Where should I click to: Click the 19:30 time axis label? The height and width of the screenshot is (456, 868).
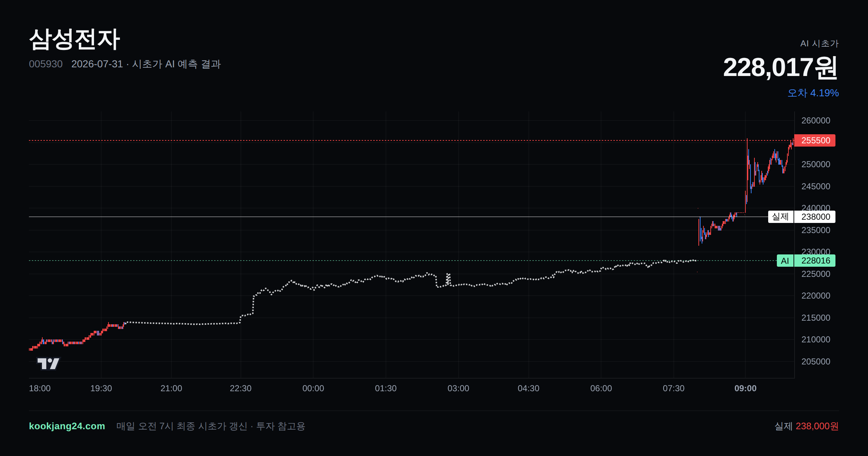click(x=101, y=388)
